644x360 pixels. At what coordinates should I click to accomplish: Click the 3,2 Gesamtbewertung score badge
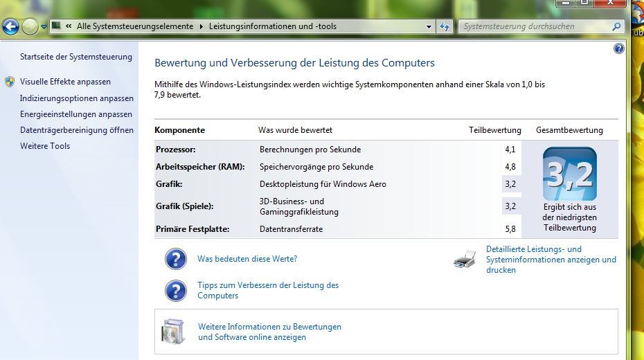click(570, 174)
